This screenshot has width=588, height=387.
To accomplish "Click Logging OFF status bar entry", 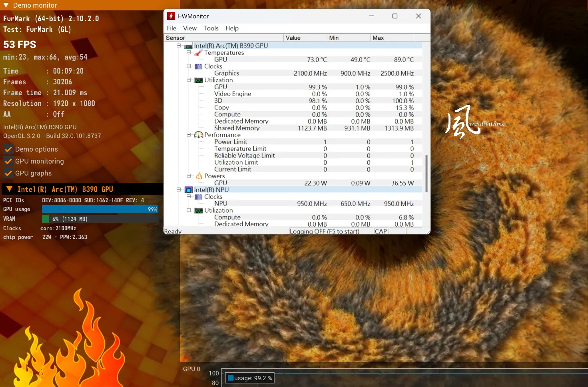I will tap(325, 231).
